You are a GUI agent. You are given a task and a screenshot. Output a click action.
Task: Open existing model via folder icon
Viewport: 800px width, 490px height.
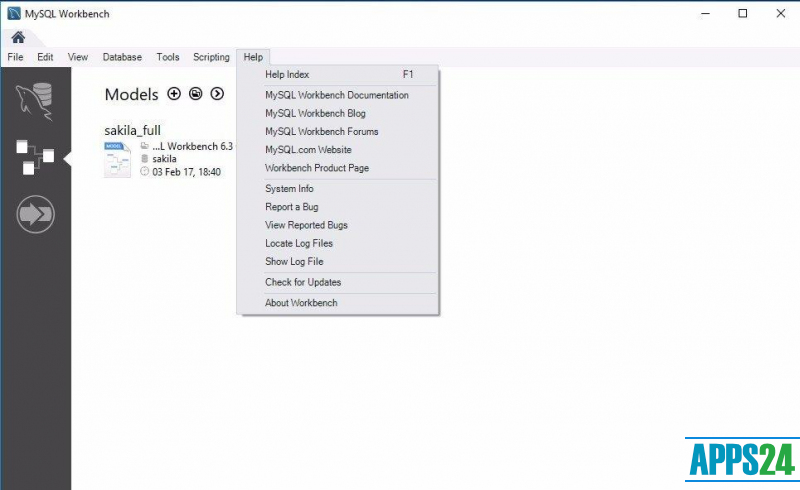pyautogui.click(x=195, y=94)
